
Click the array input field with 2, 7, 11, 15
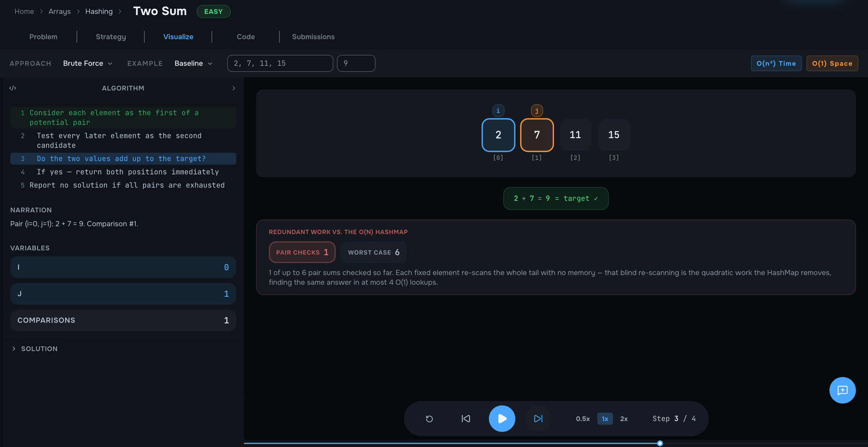(280, 63)
